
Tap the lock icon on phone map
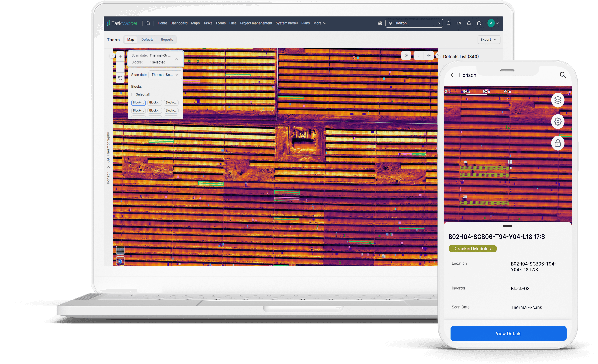pyautogui.click(x=558, y=143)
